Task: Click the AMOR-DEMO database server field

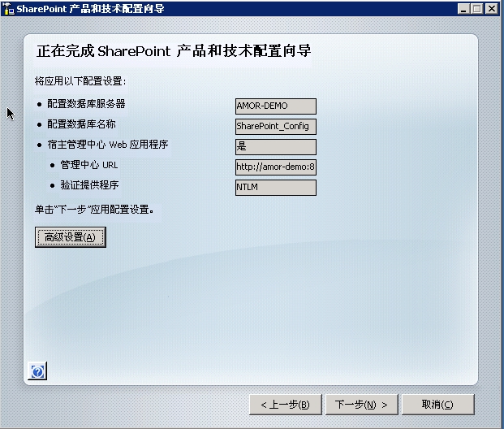Action: point(276,106)
